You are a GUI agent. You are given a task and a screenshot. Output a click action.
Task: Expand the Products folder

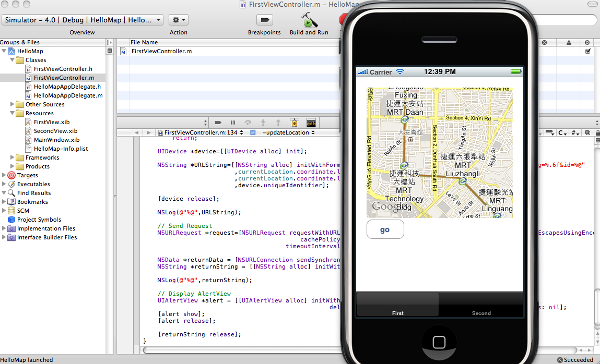tap(12, 166)
